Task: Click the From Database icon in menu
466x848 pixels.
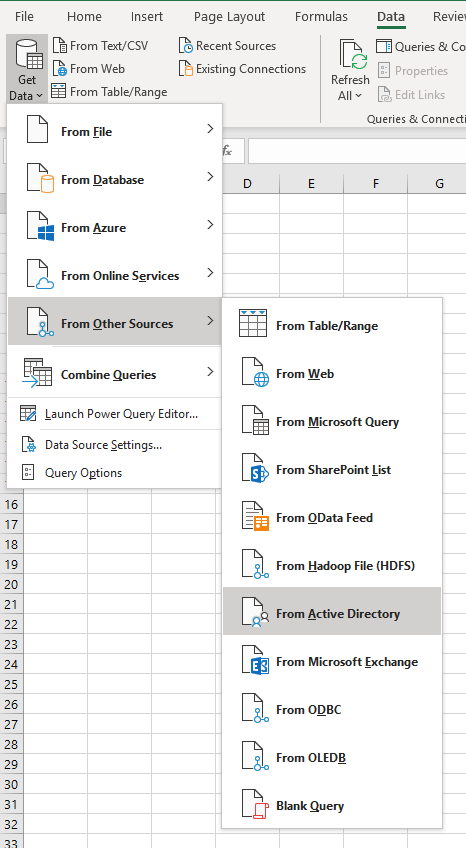Action: coord(39,178)
